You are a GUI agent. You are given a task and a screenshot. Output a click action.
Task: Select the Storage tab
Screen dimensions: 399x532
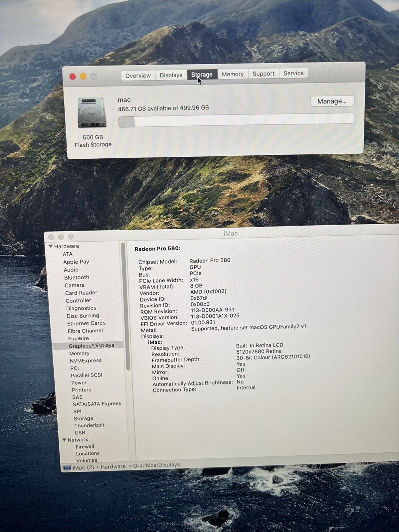point(202,75)
